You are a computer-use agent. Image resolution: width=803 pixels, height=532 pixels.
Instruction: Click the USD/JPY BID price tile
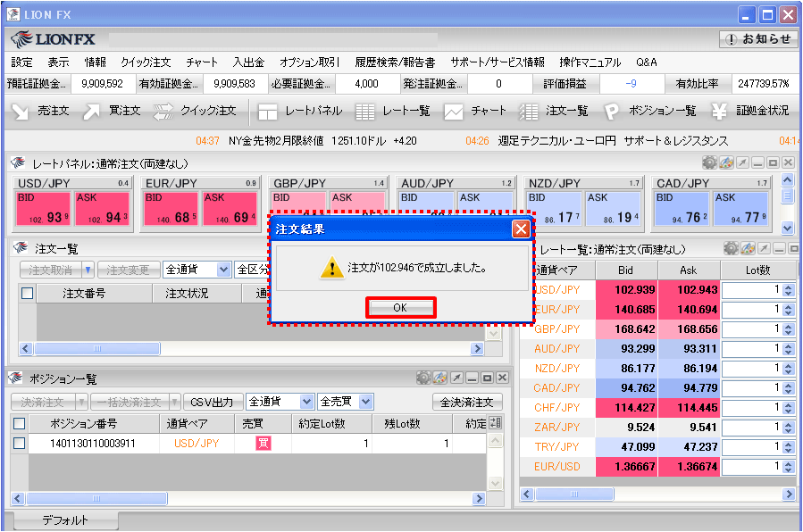pos(43,209)
